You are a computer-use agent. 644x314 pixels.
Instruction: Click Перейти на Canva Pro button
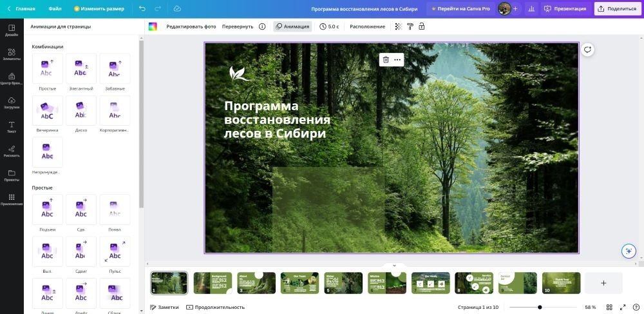(460, 9)
